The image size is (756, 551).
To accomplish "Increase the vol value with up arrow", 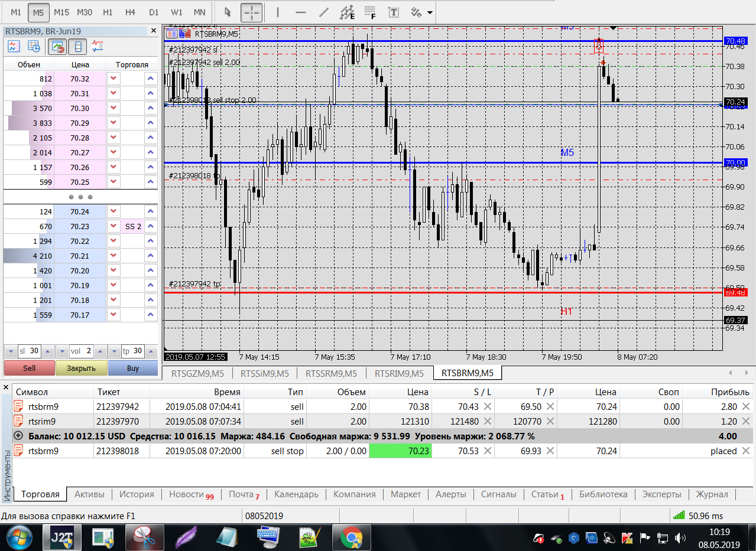I will (100, 351).
